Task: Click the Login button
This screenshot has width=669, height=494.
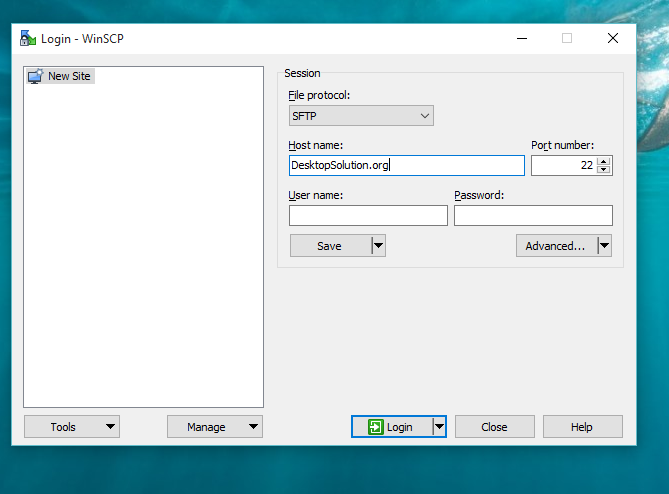Action: pyautogui.click(x=392, y=427)
